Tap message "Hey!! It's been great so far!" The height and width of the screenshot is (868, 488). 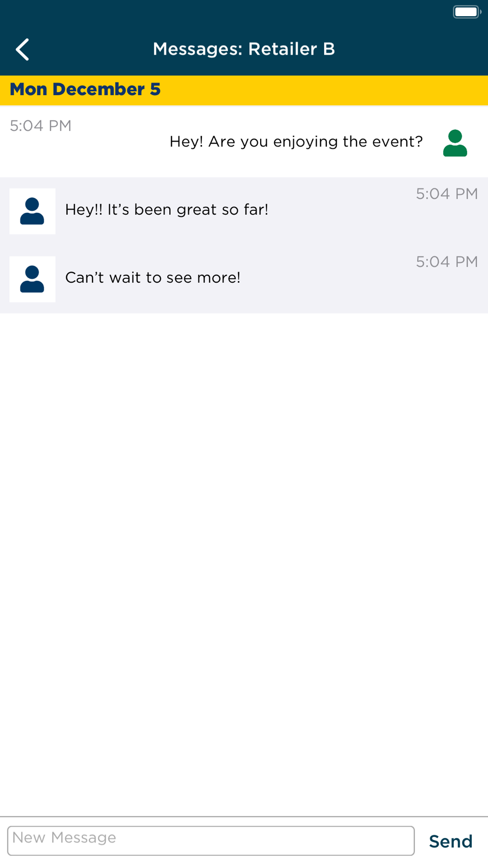coord(166,210)
